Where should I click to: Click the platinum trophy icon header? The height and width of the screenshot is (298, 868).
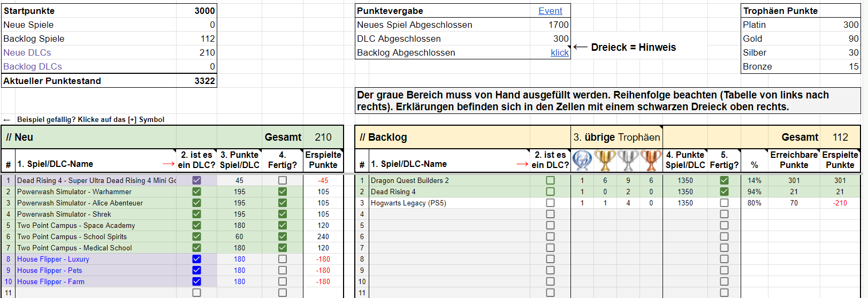(582, 160)
